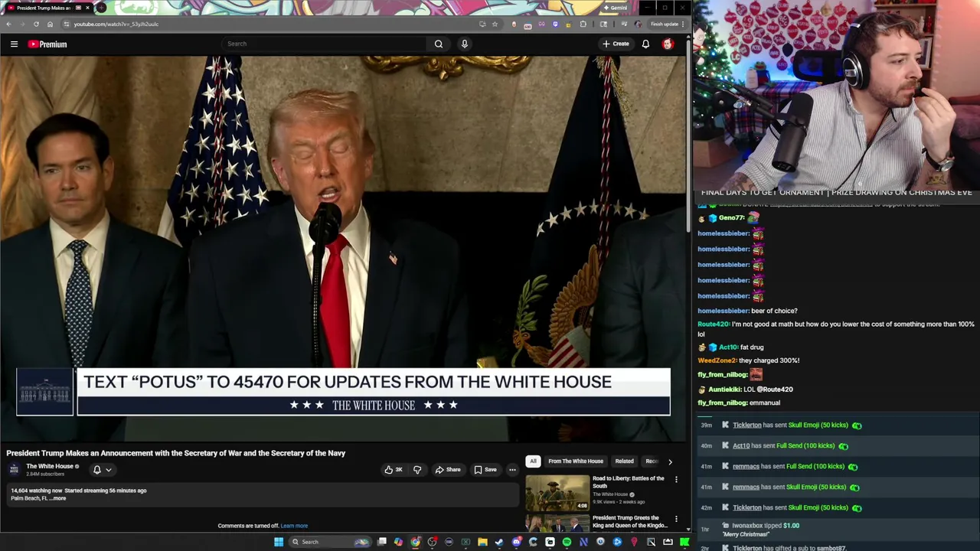Viewport: 980px width, 551px height.
Task: Dislike the video with thumbs down
Action: coord(417,470)
